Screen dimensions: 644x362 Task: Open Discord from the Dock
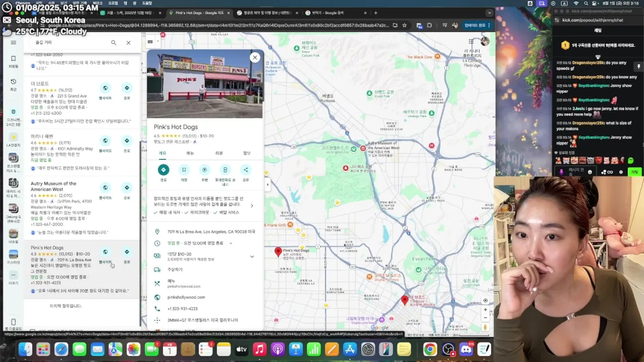(x=466, y=349)
